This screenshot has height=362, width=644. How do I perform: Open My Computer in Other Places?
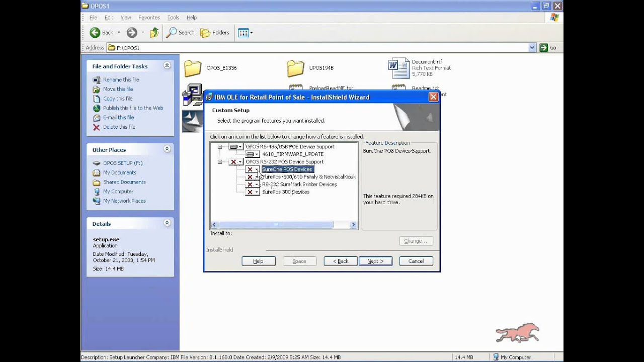coord(118,192)
